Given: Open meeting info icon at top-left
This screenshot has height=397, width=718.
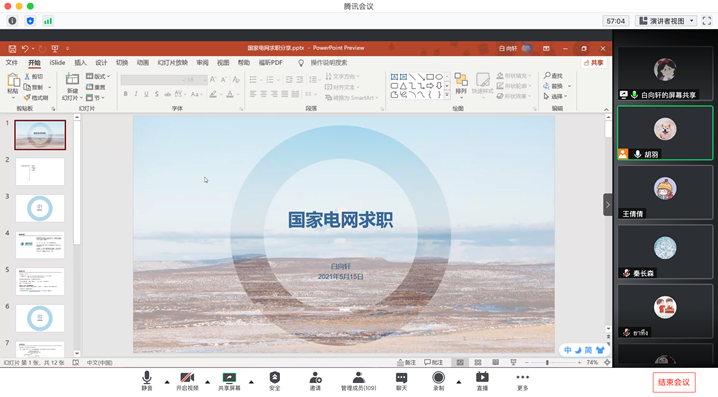Looking at the screenshot, I should pyautogui.click(x=12, y=21).
